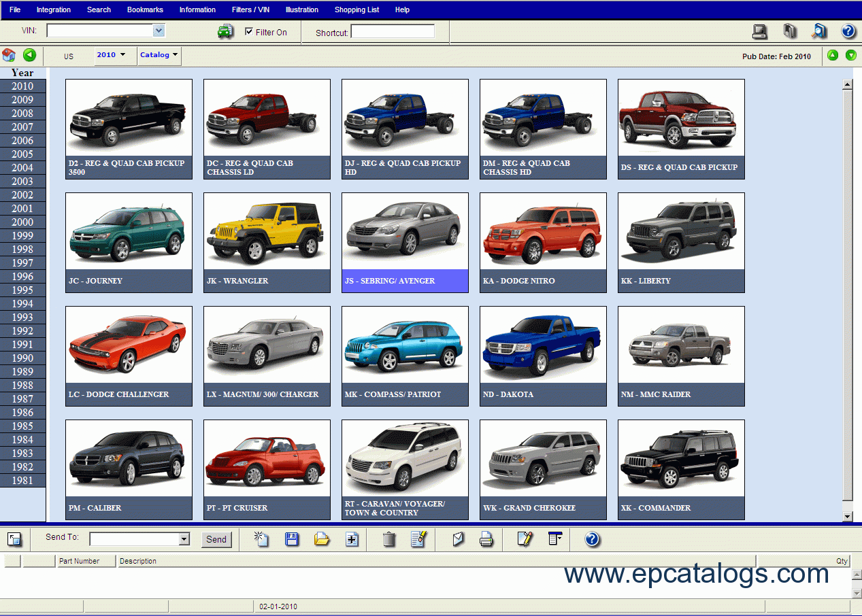Click the green vehicle icon beside VIN
Screen dimensions: 862x616
[225, 31]
